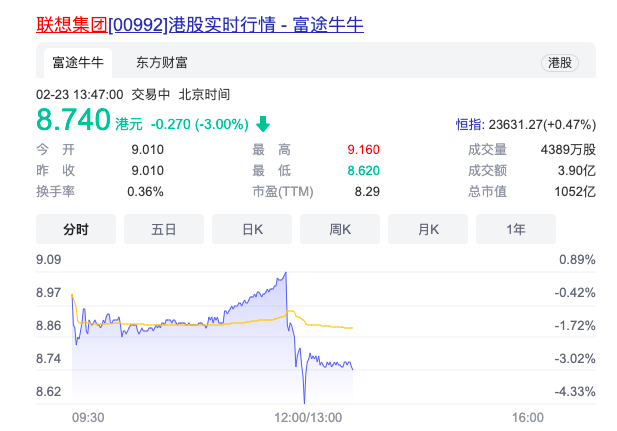Switch to the 富途牛牛 tab

[x=78, y=63]
